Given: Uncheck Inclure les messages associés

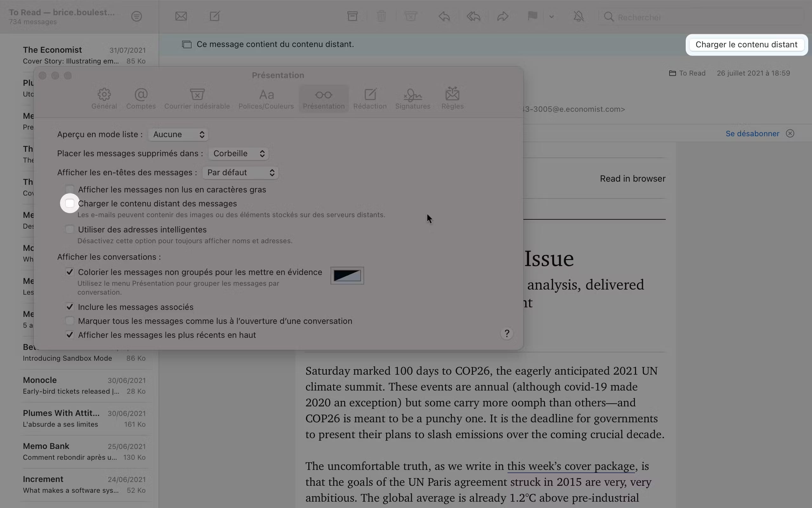Looking at the screenshot, I should pyautogui.click(x=69, y=307).
